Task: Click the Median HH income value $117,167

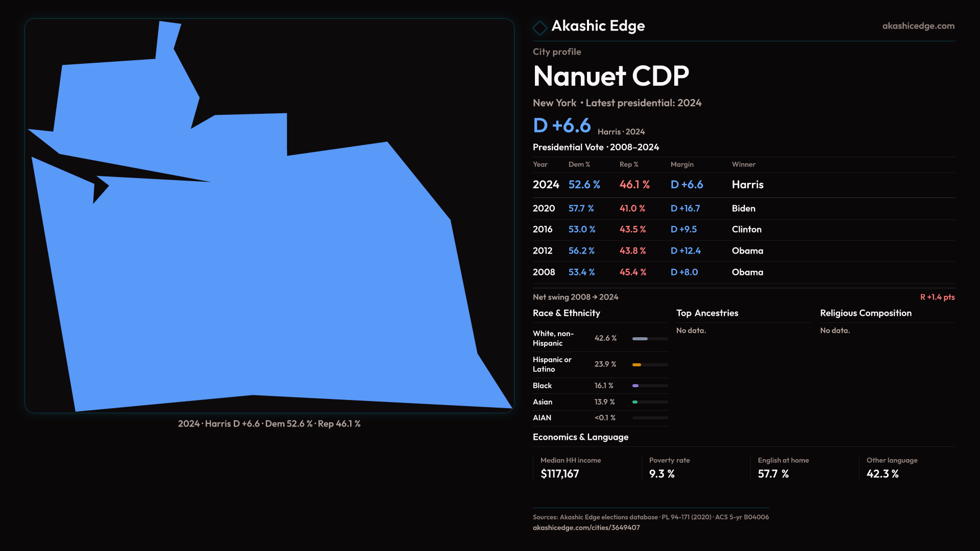Action: 559,474
